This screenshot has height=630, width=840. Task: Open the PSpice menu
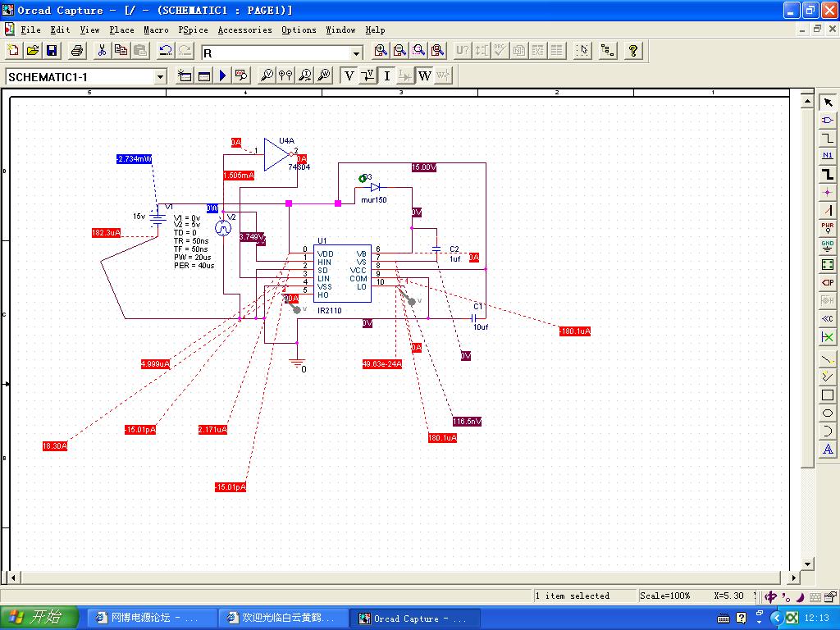193,30
